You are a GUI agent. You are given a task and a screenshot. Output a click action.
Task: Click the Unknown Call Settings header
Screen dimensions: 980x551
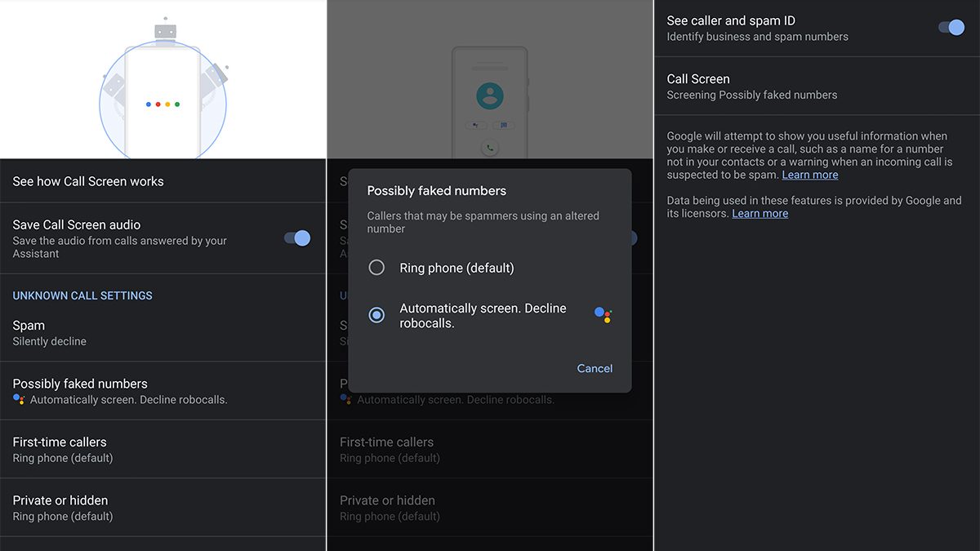coord(82,295)
